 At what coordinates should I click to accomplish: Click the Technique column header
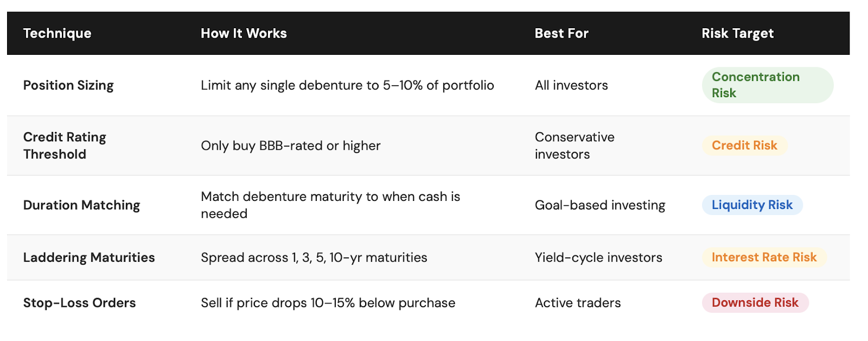[57, 34]
